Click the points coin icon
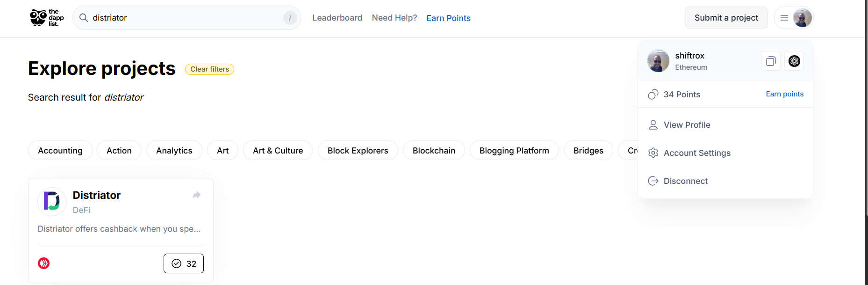This screenshot has height=285, width=868. click(653, 95)
